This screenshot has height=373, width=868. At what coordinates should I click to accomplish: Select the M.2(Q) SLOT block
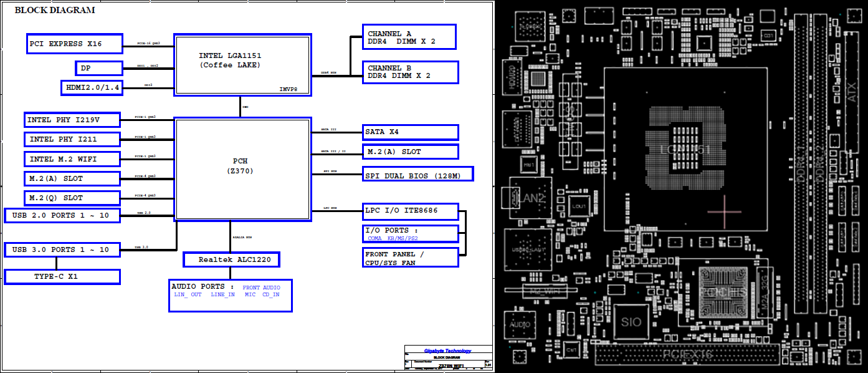click(72, 198)
